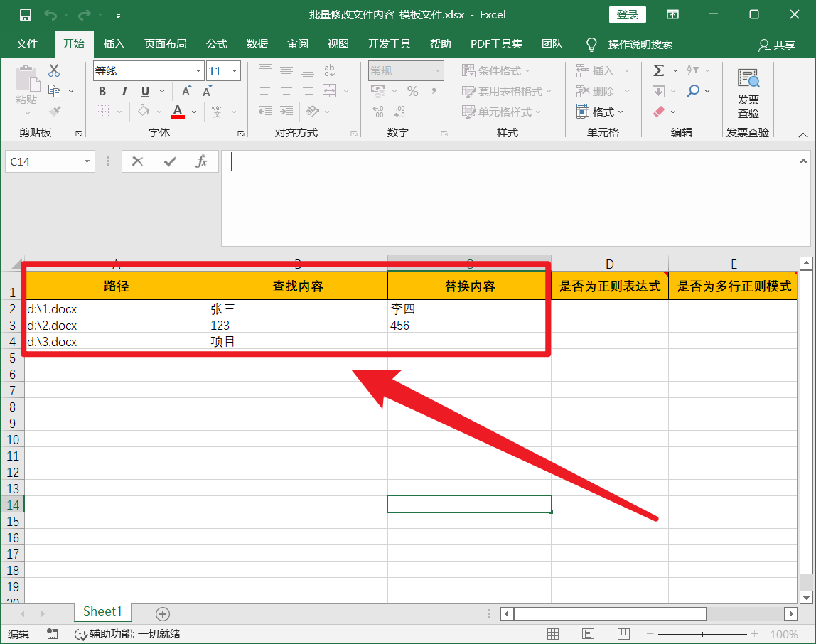The width and height of the screenshot is (816, 644).
Task: Click the red font color A swatch
Action: (178, 112)
